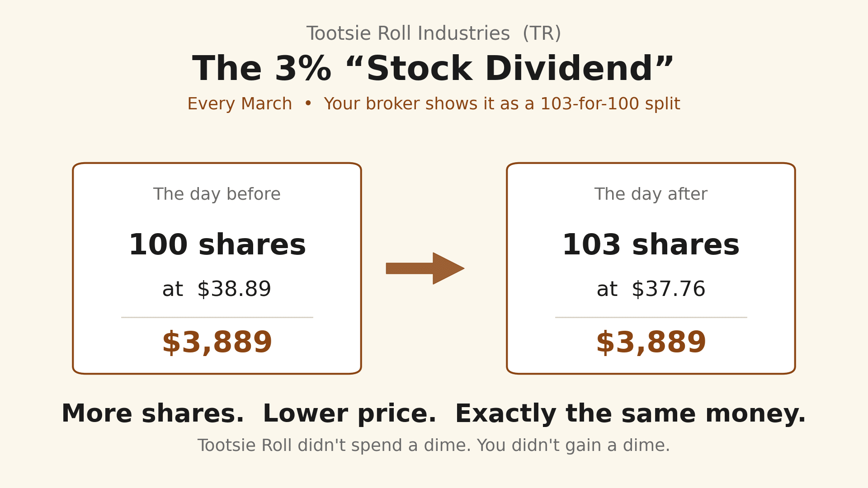Click 'The day before' card label

click(217, 194)
